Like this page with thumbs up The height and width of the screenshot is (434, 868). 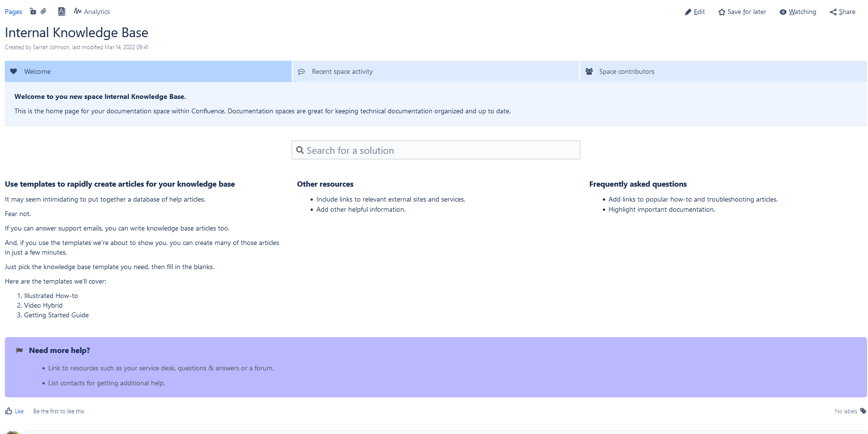(x=14, y=411)
